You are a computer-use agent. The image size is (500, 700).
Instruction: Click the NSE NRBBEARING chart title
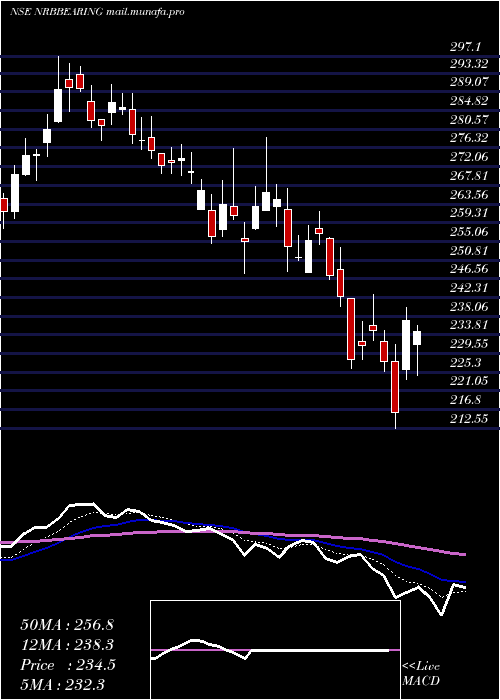97,12
